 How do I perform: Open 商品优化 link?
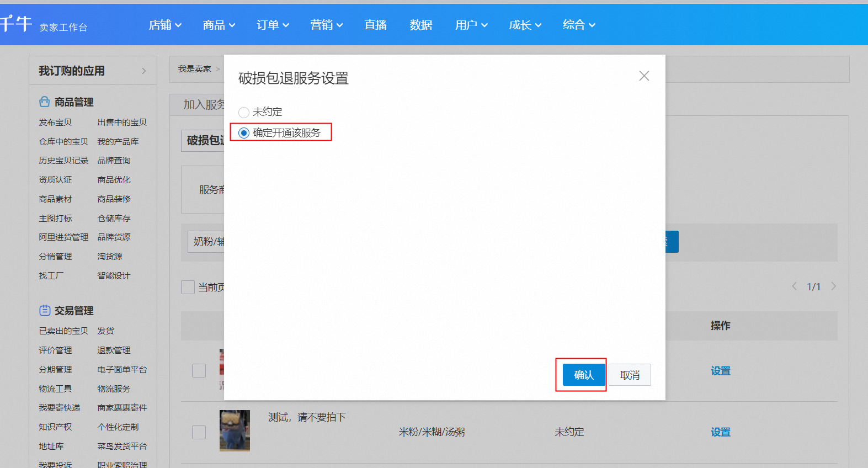coord(114,180)
